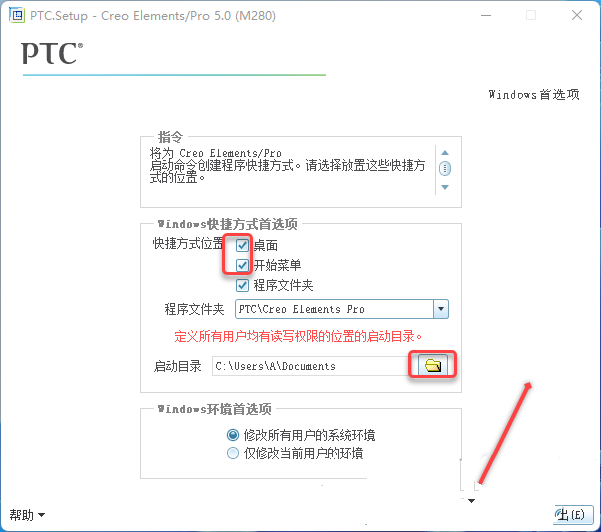Click the 启动目录 path field

(310, 366)
